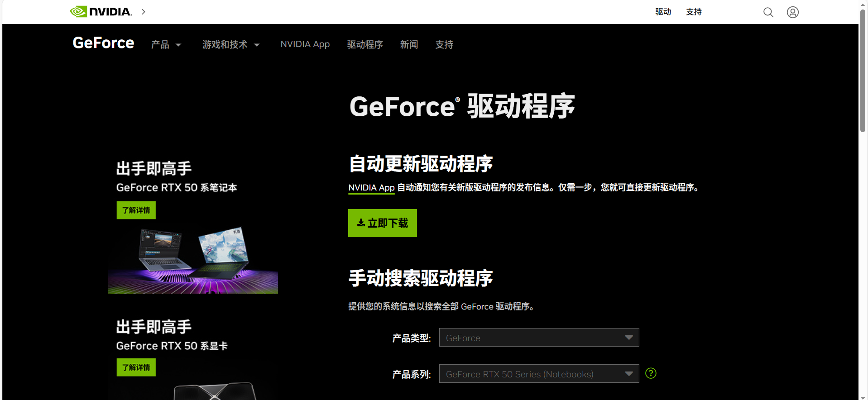
Task: Click the chevron beside the NVIDIA logo
Action: point(144,12)
